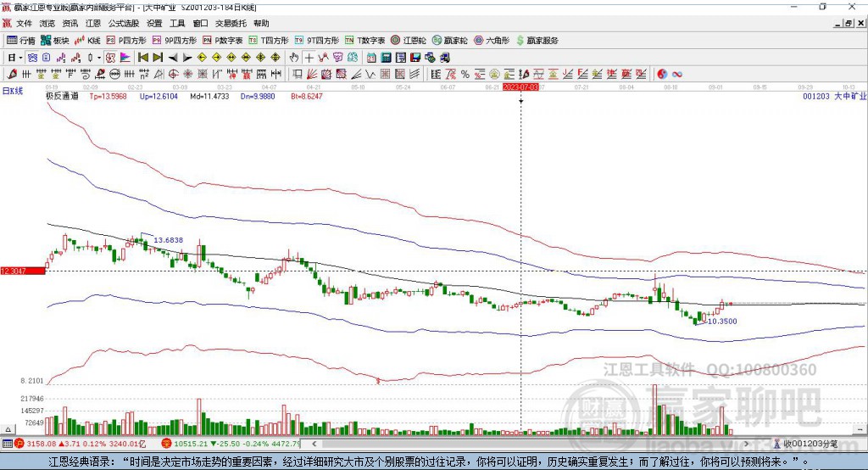This screenshot has width=868, height=470.
Task: Click the red crosshair target icon
Action: click(173, 74)
